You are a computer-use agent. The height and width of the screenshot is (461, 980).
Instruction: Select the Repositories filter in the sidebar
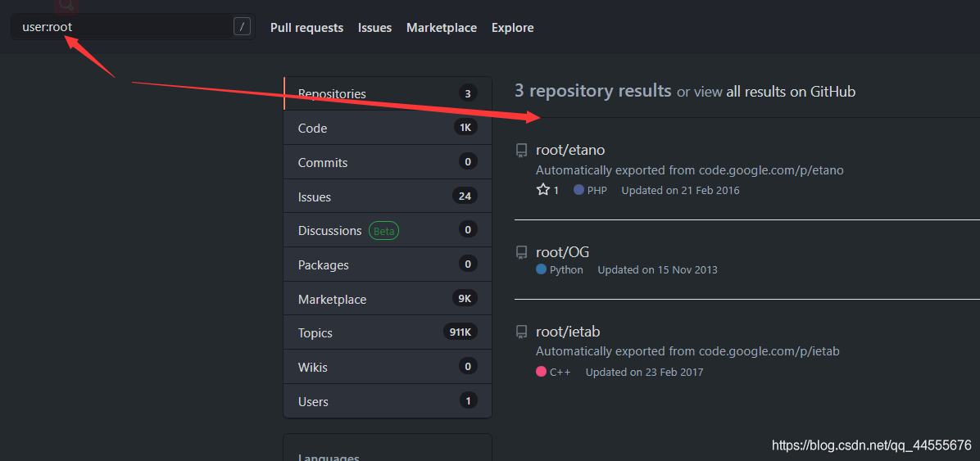tap(388, 93)
